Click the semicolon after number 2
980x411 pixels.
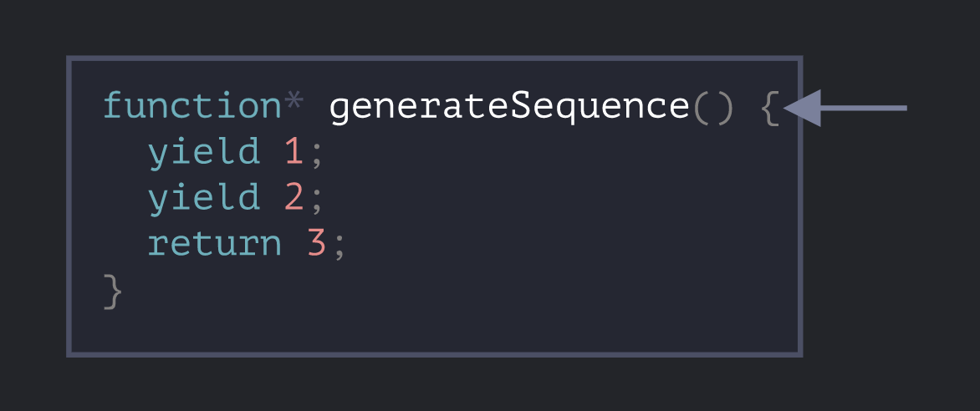[315, 199]
